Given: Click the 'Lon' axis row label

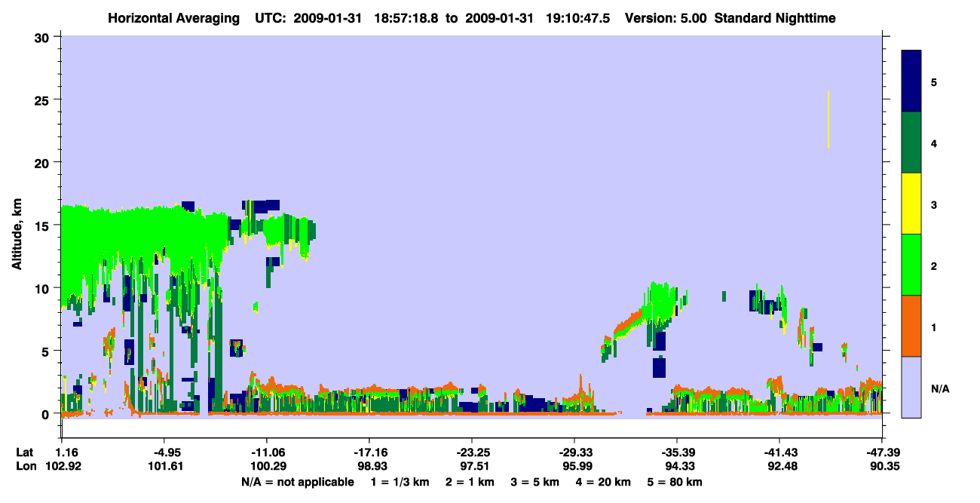Looking at the screenshot, I should point(25,466).
